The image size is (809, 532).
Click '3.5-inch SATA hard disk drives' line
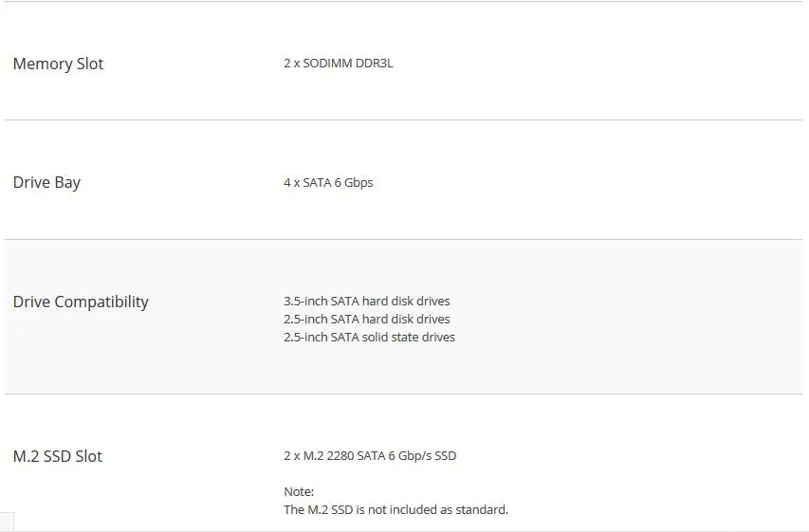coord(367,301)
